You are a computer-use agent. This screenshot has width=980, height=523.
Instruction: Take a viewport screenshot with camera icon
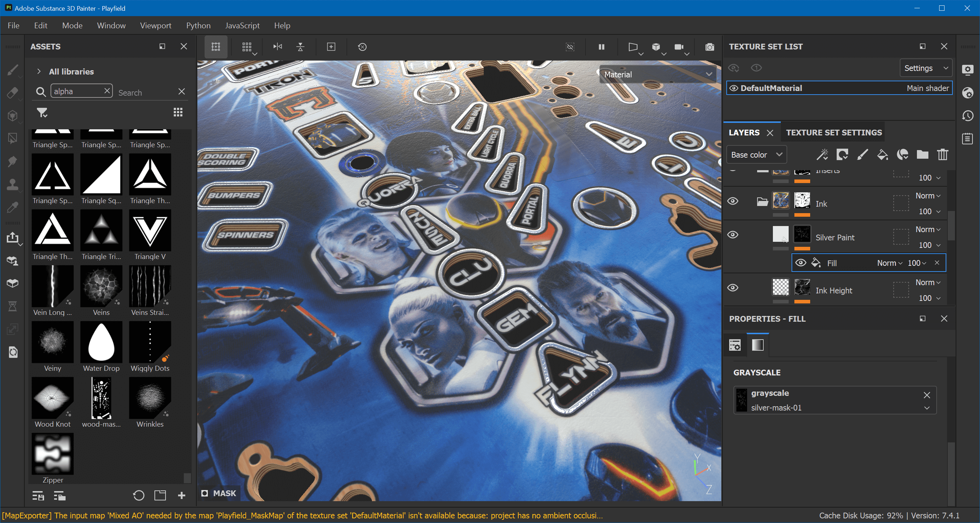click(709, 47)
